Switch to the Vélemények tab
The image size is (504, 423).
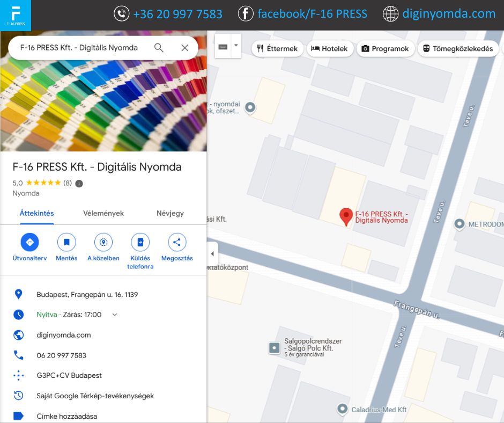click(103, 213)
